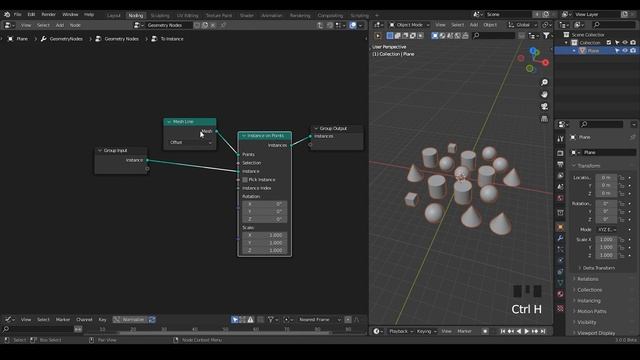Image resolution: width=640 pixels, height=360 pixels.
Task: Open the rotation Mode XYZ dropdown
Action: coord(607,230)
